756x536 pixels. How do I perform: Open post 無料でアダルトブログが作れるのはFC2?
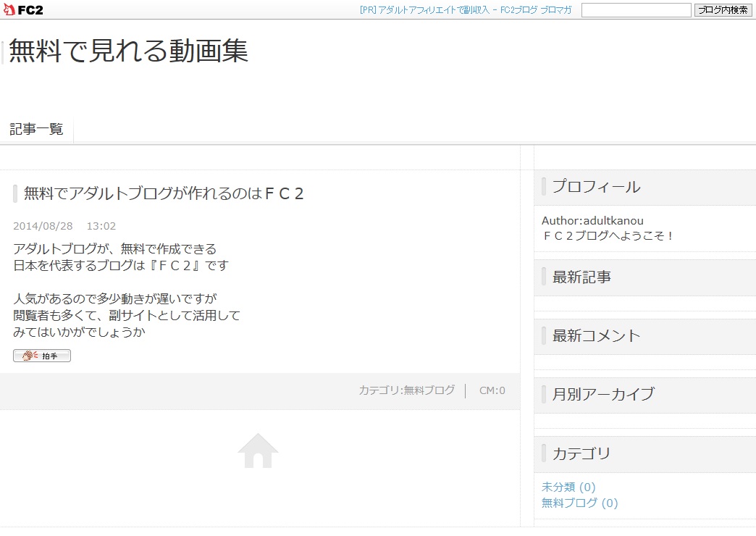(x=164, y=193)
